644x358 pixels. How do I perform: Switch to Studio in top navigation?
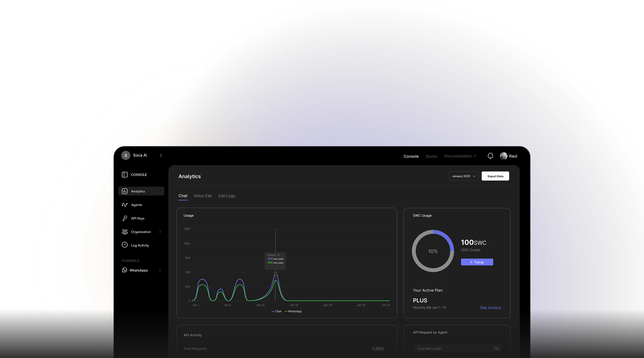click(x=431, y=156)
